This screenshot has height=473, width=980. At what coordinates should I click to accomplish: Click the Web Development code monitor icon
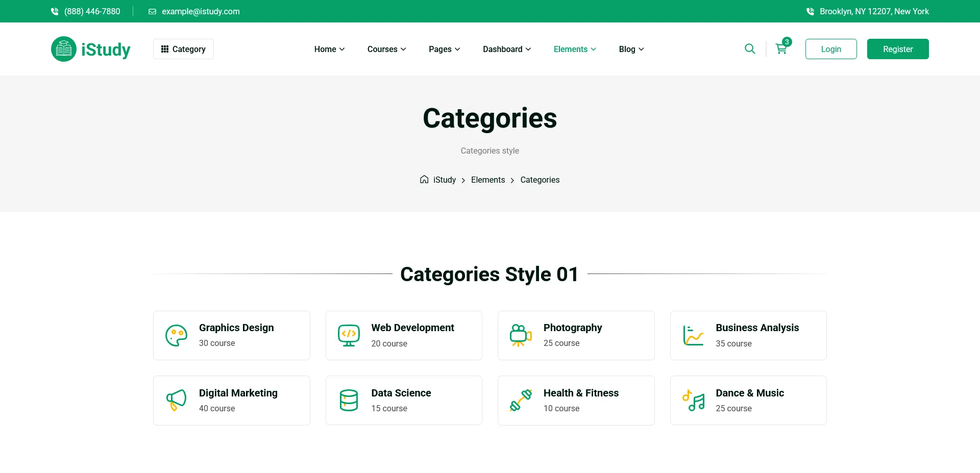(x=349, y=336)
